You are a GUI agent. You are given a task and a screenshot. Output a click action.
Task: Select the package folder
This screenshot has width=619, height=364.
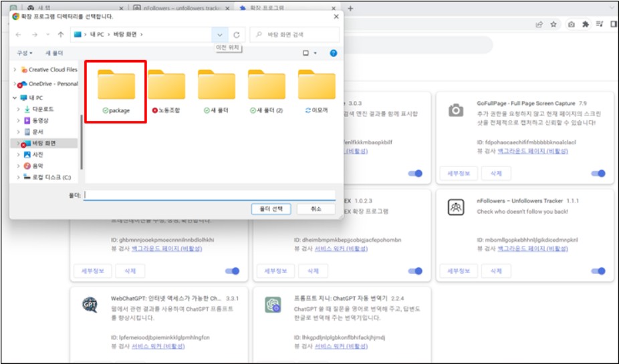coord(116,92)
